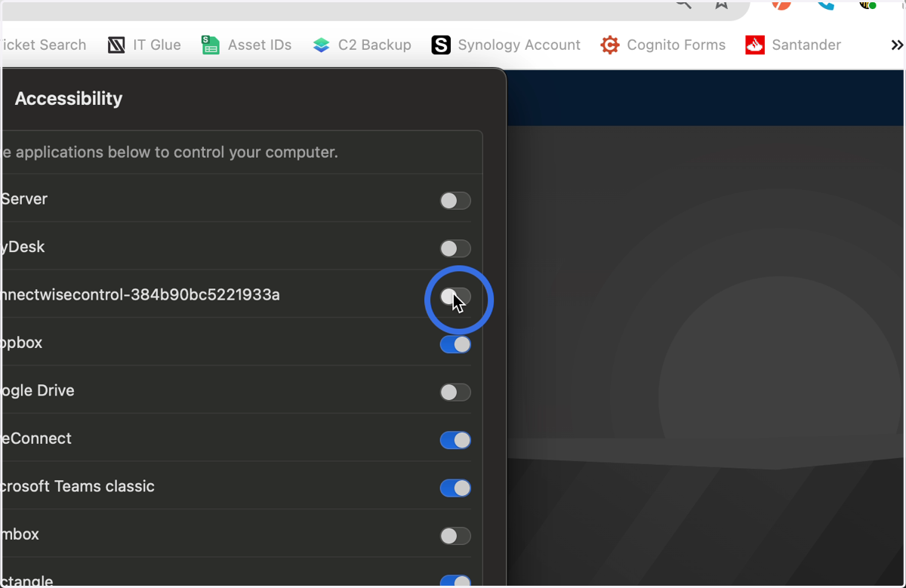906x588 pixels.
Task: Open the Santander bookmark
Action: point(793,45)
